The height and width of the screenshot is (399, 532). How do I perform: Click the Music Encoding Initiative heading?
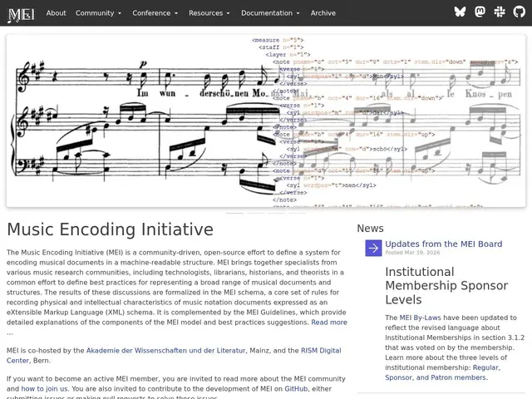(x=111, y=229)
